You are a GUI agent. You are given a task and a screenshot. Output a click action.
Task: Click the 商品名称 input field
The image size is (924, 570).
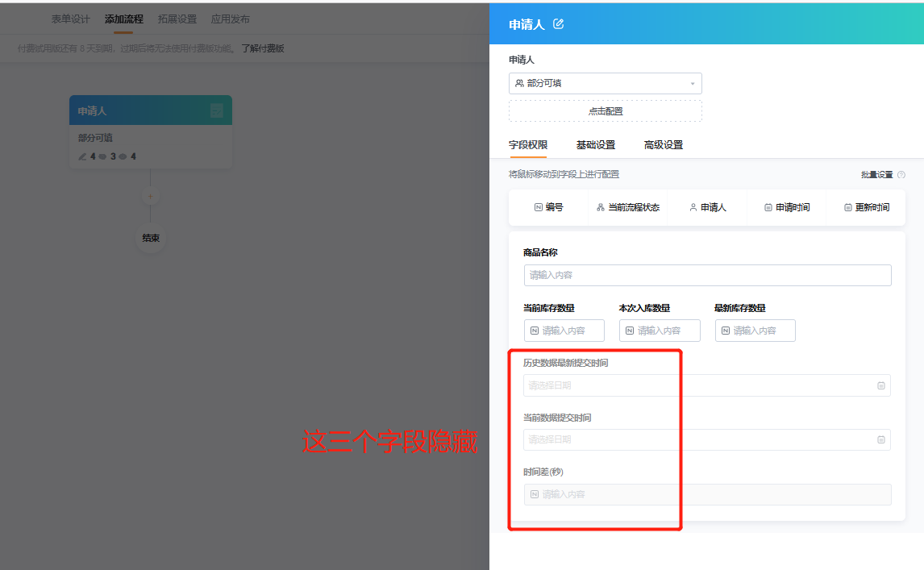tap(707, 275)
